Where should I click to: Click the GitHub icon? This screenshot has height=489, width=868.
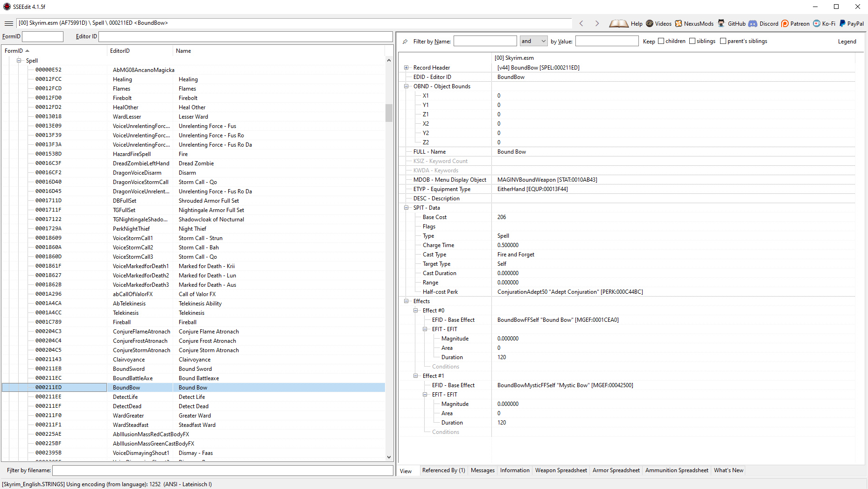pos(721,23)
